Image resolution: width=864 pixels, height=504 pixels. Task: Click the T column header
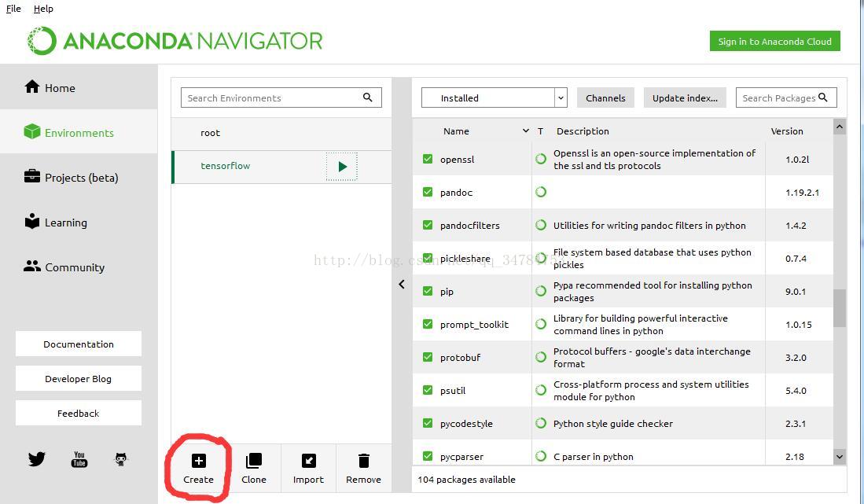[541, 131]
